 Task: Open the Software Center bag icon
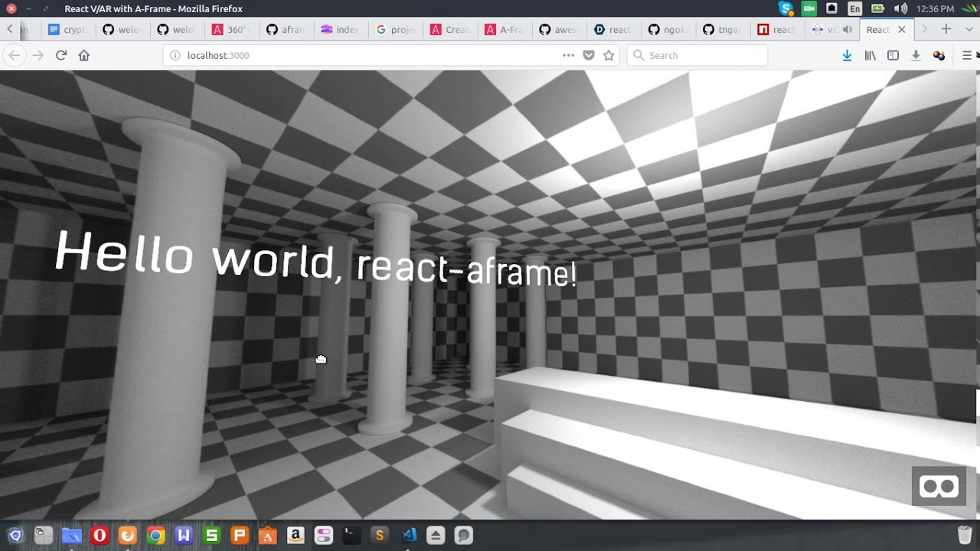point(267,536)
